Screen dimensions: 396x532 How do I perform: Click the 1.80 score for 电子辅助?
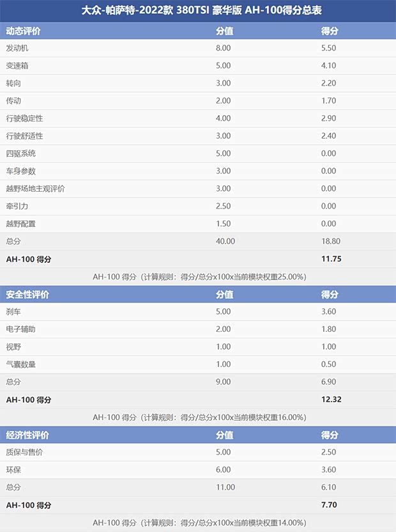coord(328,329)
